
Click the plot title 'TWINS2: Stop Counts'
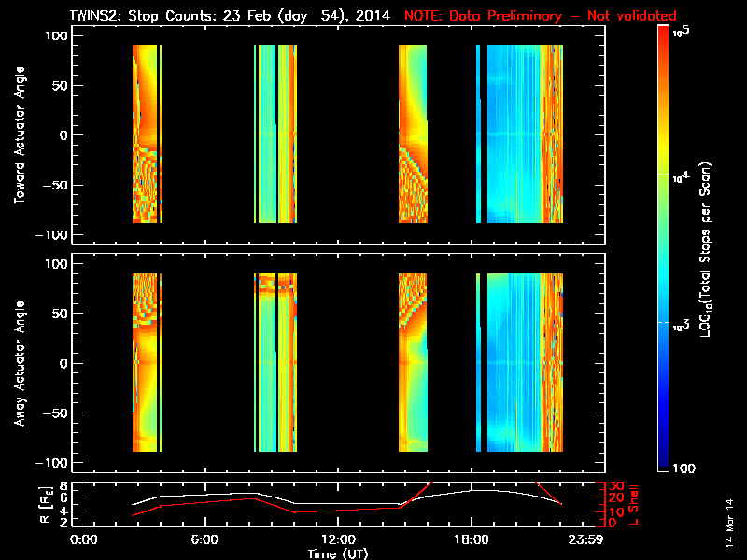140,16
